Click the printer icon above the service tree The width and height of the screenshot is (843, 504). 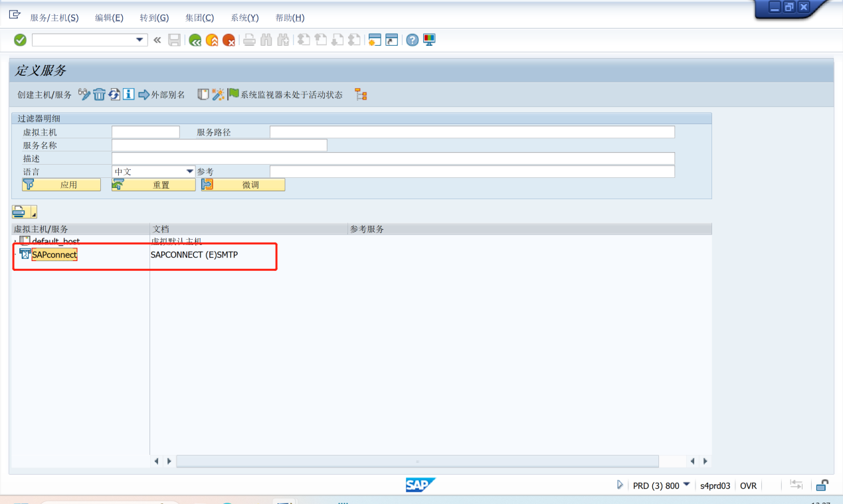tap(19, 212)
